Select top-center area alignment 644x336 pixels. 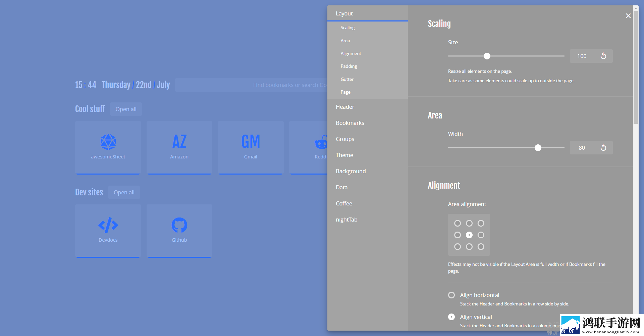tap(469, 223)
